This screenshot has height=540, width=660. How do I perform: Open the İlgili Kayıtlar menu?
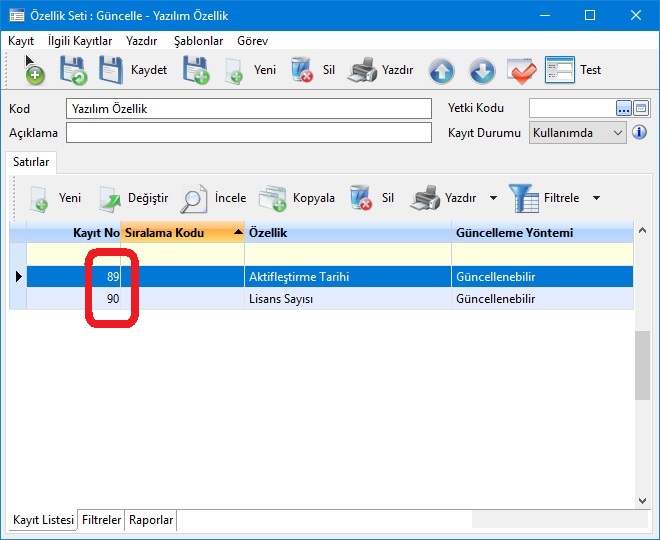coord(80,41)
